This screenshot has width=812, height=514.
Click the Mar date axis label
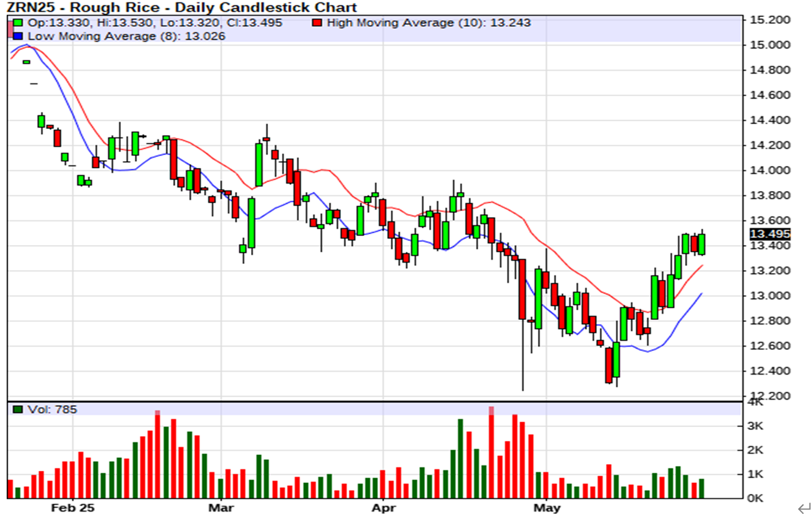pos(221,507)
